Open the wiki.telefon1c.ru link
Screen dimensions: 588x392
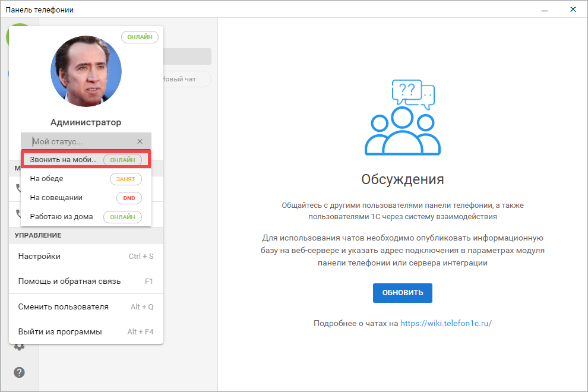(x=446, y=323)
